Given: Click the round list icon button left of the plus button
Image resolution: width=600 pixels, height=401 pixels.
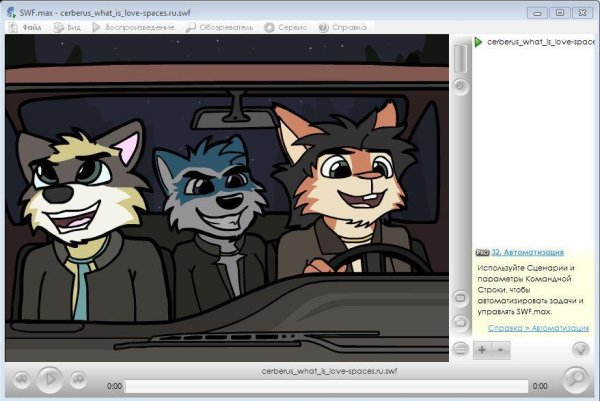Looking at the screenshot, I should click(x=460, y=349).
